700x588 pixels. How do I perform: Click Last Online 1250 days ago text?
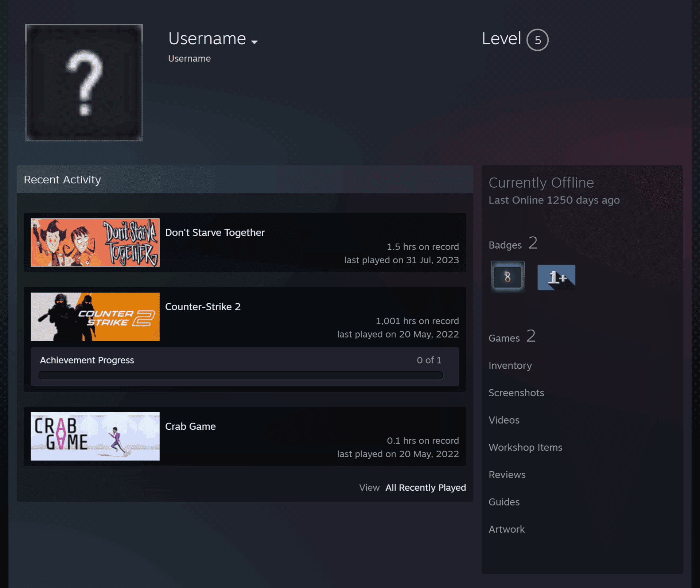[x=554, y=200]
